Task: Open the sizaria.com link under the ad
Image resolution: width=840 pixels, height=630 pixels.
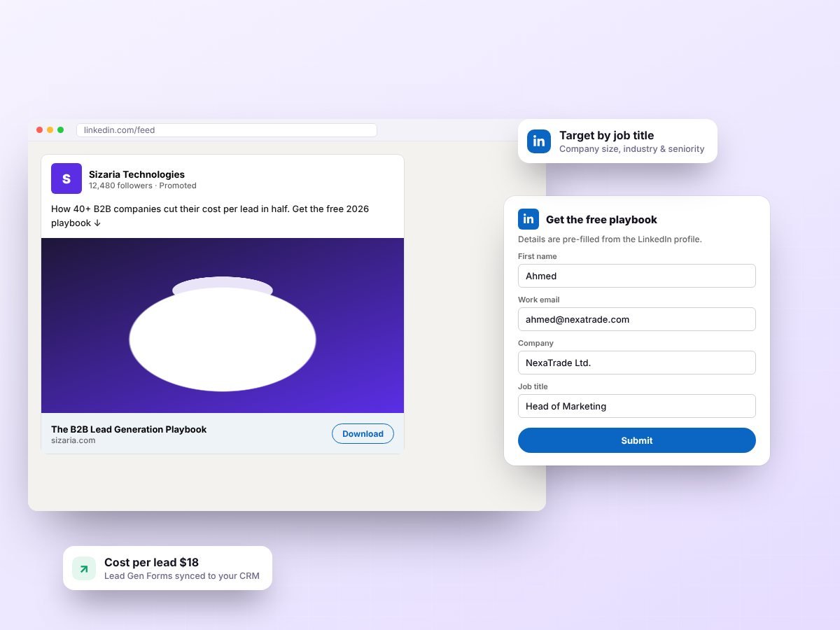Action: click(73, 440)
